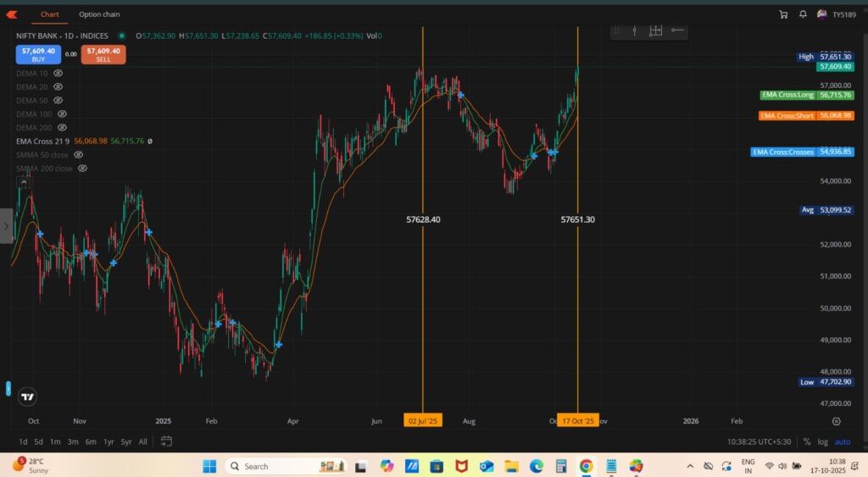
Task: Open the shopping cart icon
Action: pos(783,14)
